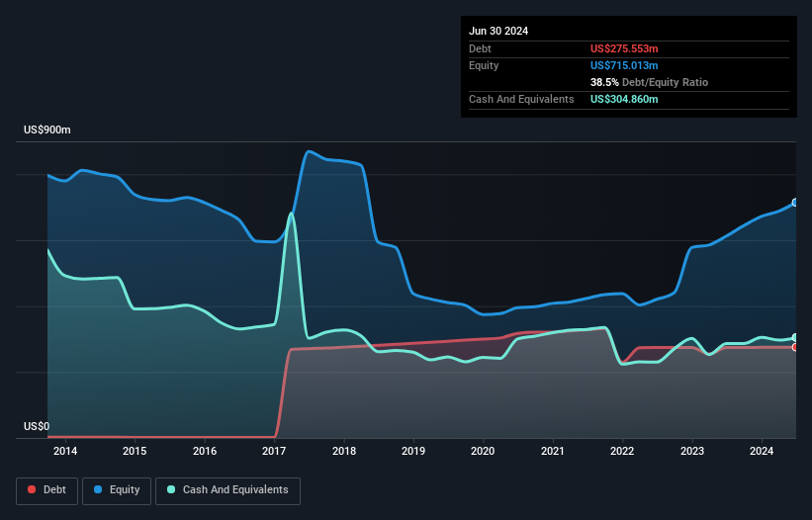Viewport: 812px width, 520px height.
Task: Click the US$304.860m cash value
Action: pos(624,99)
